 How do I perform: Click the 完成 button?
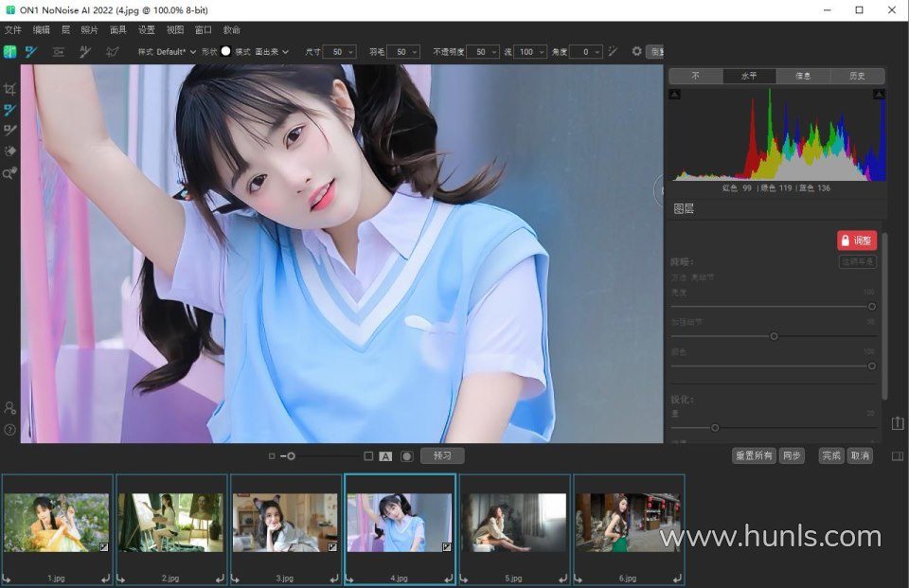tap(830, 456)
